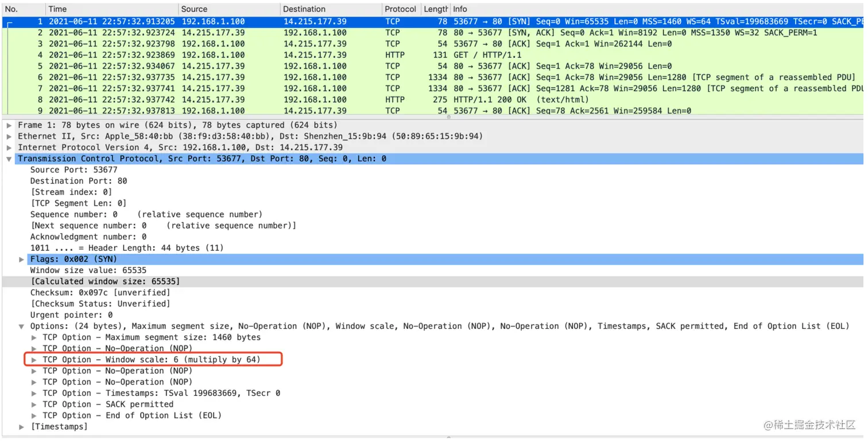
Task: Click the Length cell 131
Action: click(x=440, y=55)
